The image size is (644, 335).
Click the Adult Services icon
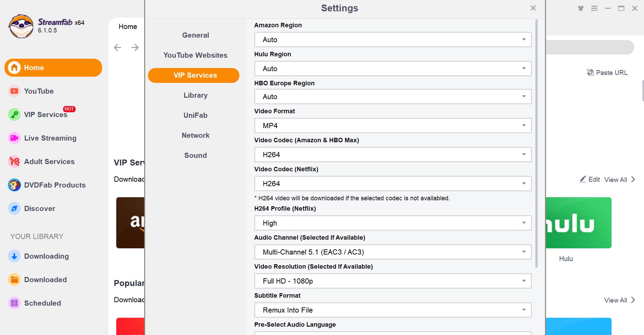(14, 162)
